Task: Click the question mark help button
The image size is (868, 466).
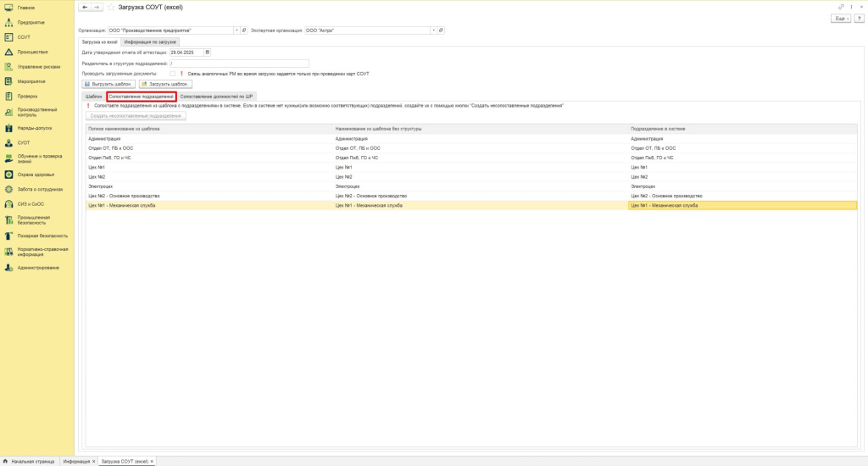Action: (x=860, y=19)
